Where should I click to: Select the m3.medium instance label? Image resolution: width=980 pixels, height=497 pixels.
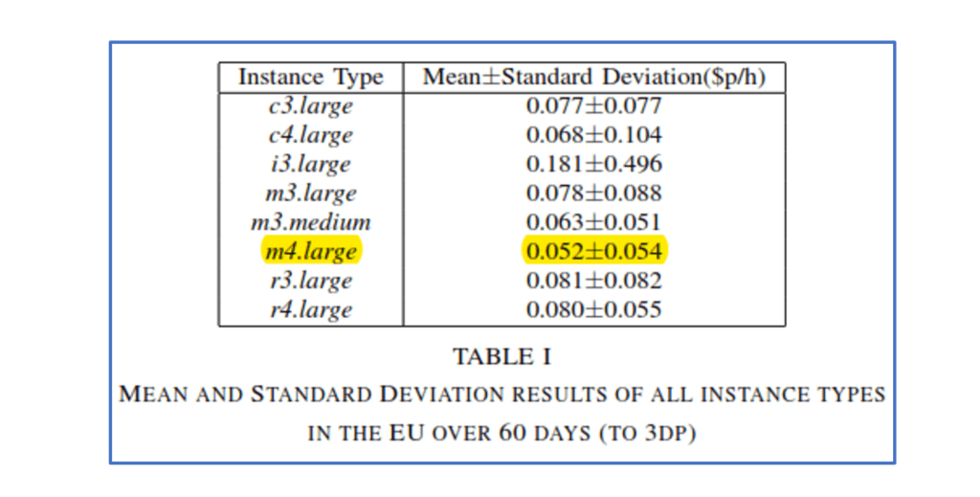[x=311, y=222]
